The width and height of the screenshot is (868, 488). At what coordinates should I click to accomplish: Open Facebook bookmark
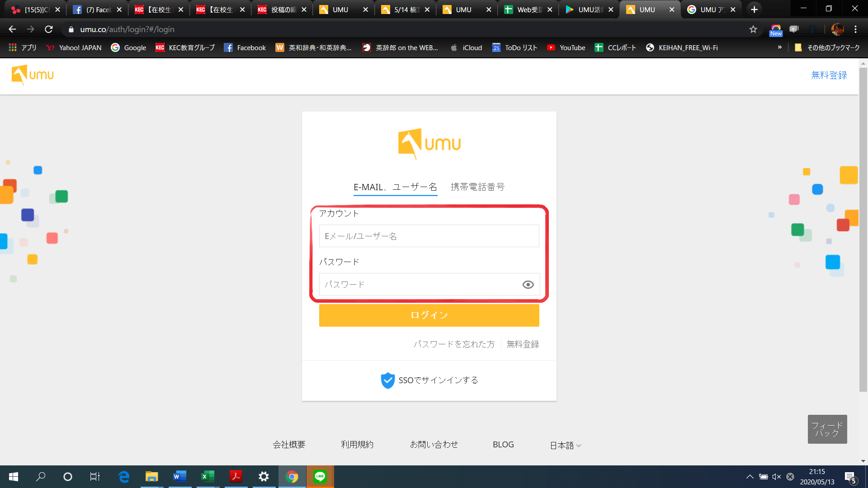[x=245, y=47]
